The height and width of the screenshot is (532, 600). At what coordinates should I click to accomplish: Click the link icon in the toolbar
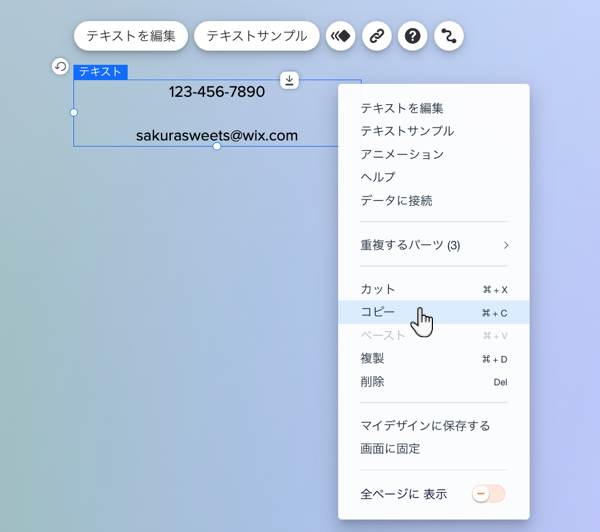[377, 36]
